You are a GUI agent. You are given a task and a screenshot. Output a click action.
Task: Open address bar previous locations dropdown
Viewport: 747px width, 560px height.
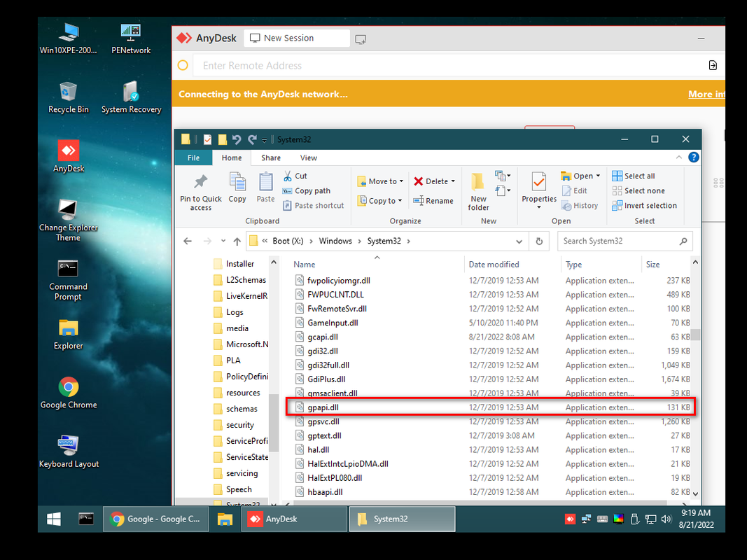point(519,241)
